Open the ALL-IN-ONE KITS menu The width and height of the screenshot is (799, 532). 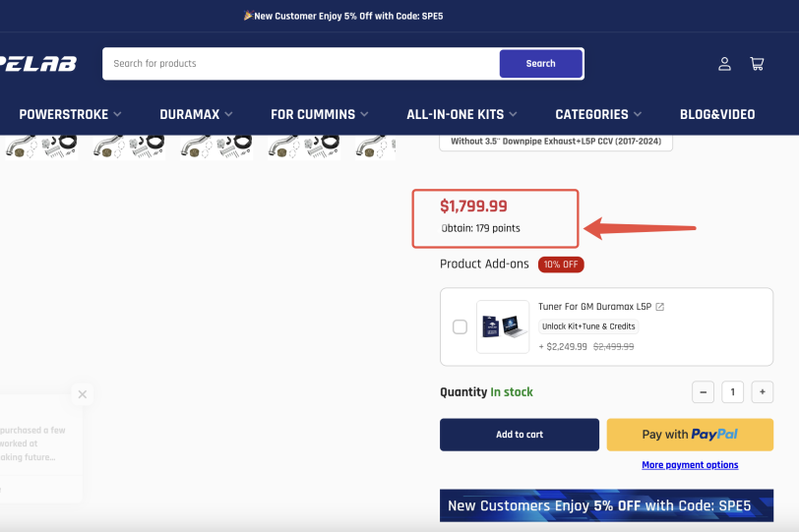(x=461, y=115)
